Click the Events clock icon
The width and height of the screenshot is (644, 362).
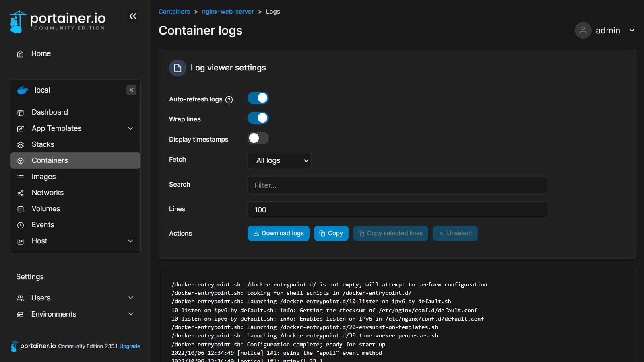pos(21,225)
